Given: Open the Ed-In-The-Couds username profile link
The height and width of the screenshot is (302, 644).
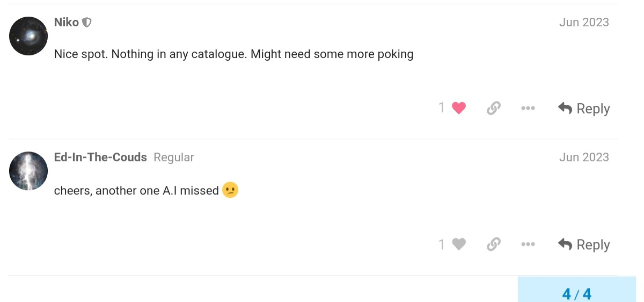Looking at the screenshot, I should click(100, 157).
